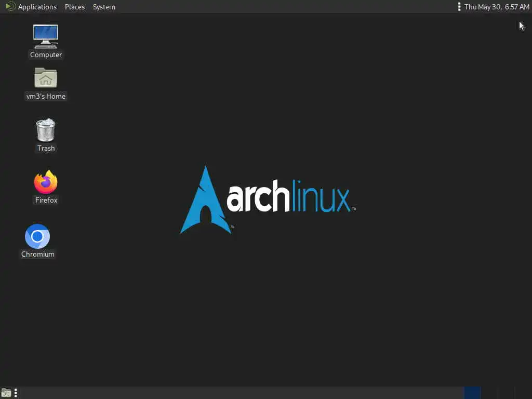Click the window list handle in bottom panel

click(16, 393)
